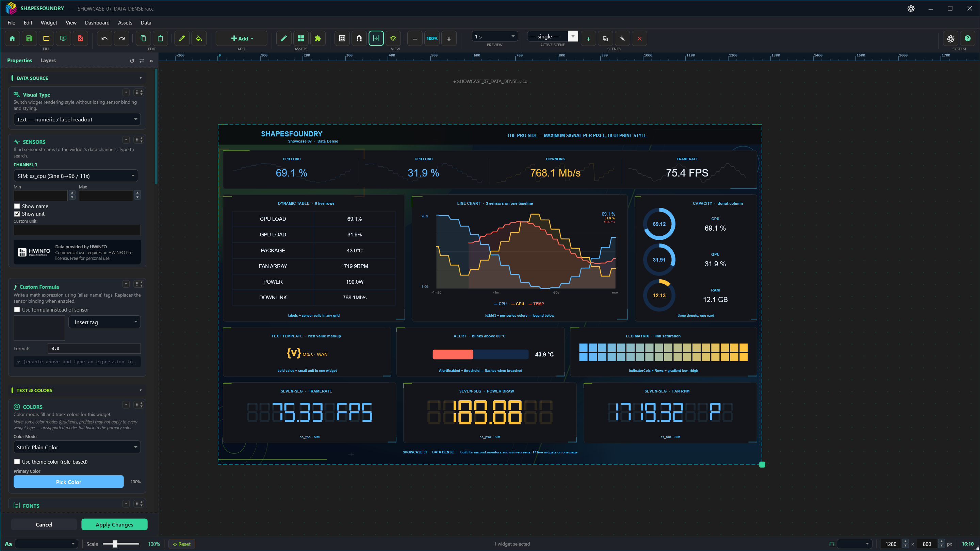This screenshot has height=551, width=980.
Task: Click the red delete scene X icon
Action: (x=639, y=38)
